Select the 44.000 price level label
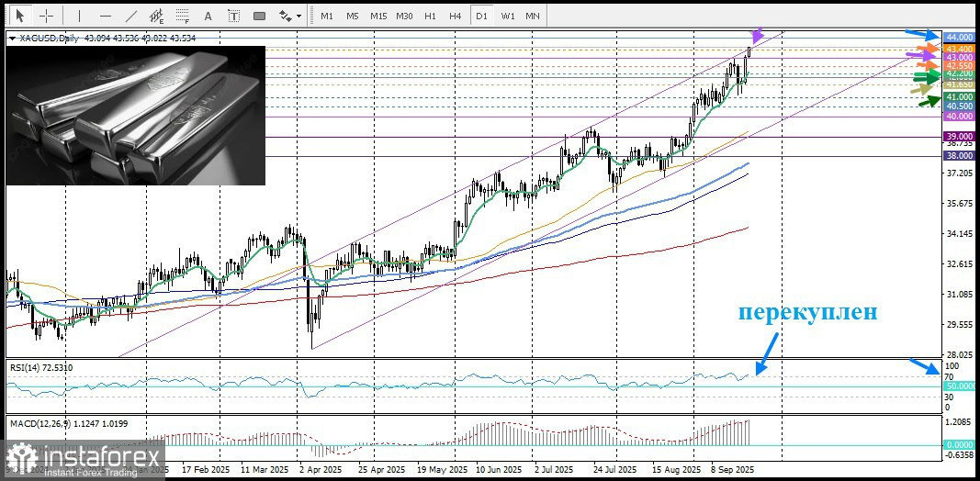 point(959,38)
